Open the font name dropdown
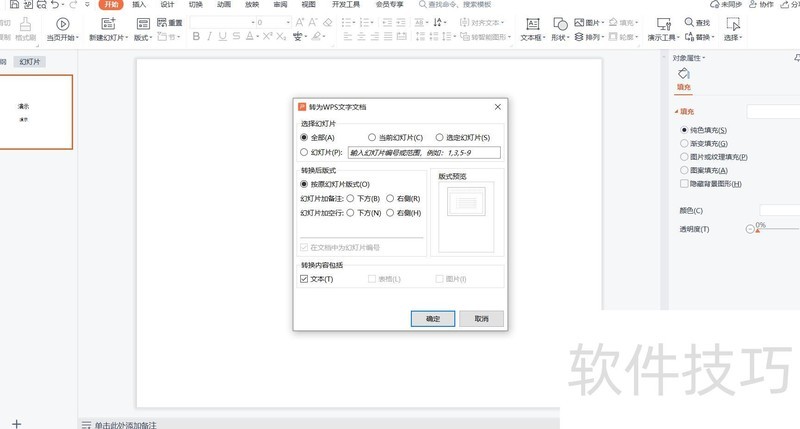This screenshot has height=429, width=800. coord(253,22)
